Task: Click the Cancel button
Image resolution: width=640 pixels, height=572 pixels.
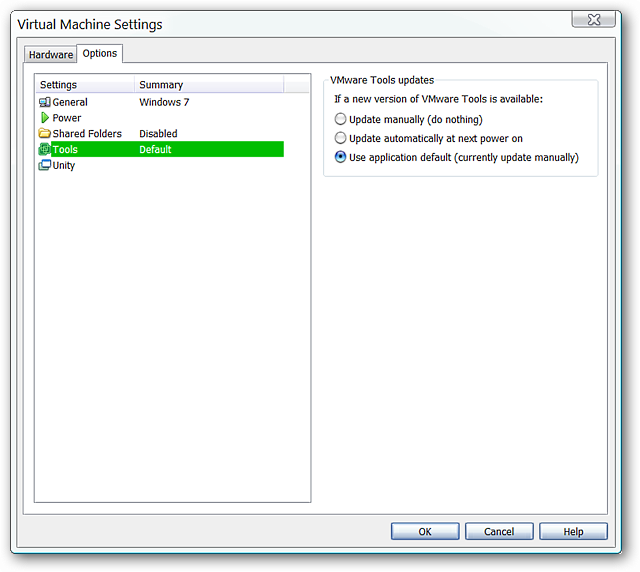Action: click(499, 531)
